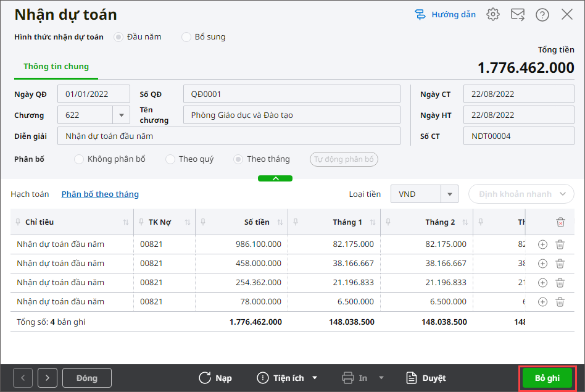Screen dimensions: 585x392
Task: Go to next record arrow
Action: [47, 378]
